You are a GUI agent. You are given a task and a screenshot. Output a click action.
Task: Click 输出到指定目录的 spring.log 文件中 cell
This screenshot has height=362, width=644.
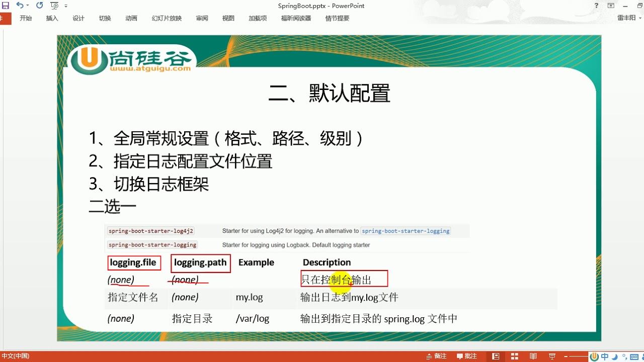(x=379, y=319)
